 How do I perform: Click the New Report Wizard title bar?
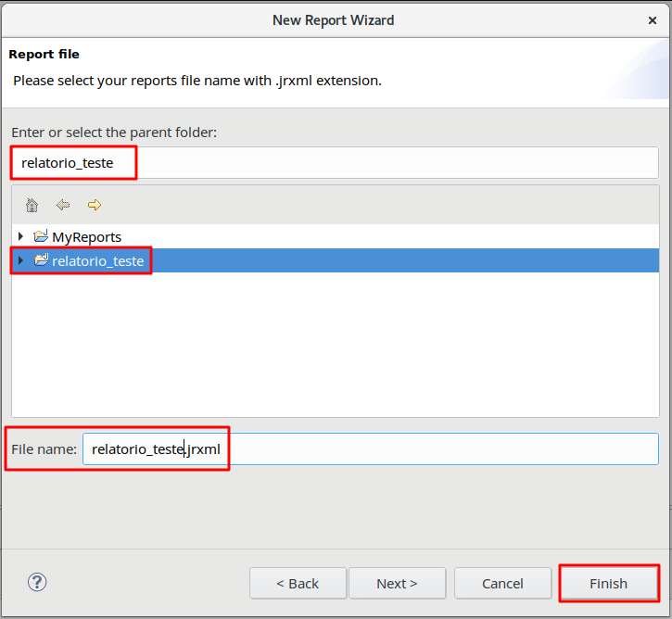point(334,19)
